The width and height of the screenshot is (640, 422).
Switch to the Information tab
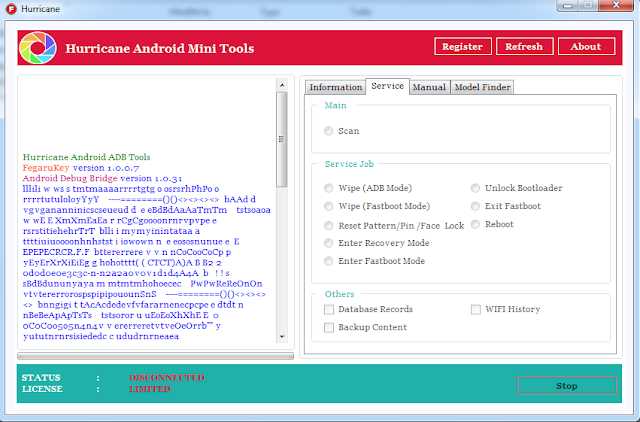point(336,87)
